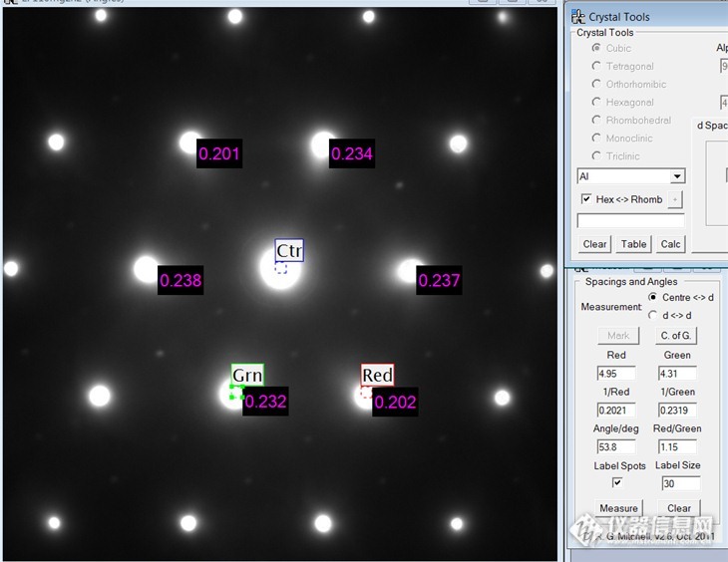Image resolution: width=728 pixels, height=562 pixels.
Task: Click the small plus button beside Hex <-> Rhomb
Action: click(x=675, y=199)
